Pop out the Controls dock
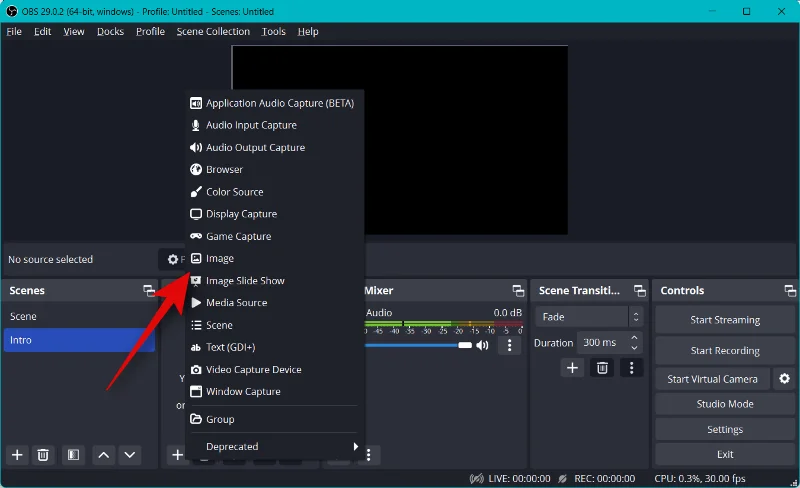 tap(790, 291)
